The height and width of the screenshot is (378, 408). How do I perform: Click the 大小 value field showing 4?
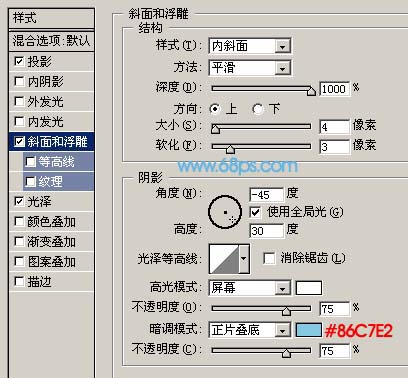(x=334, y=127)
